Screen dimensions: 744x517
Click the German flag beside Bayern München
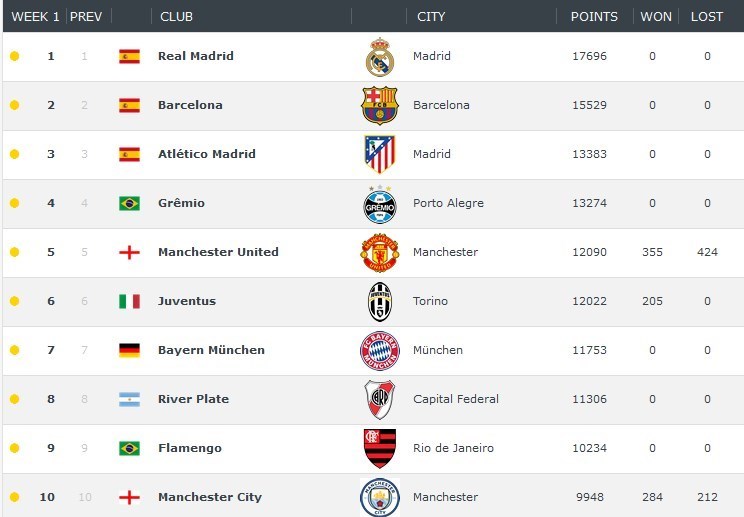coord(129,350)
